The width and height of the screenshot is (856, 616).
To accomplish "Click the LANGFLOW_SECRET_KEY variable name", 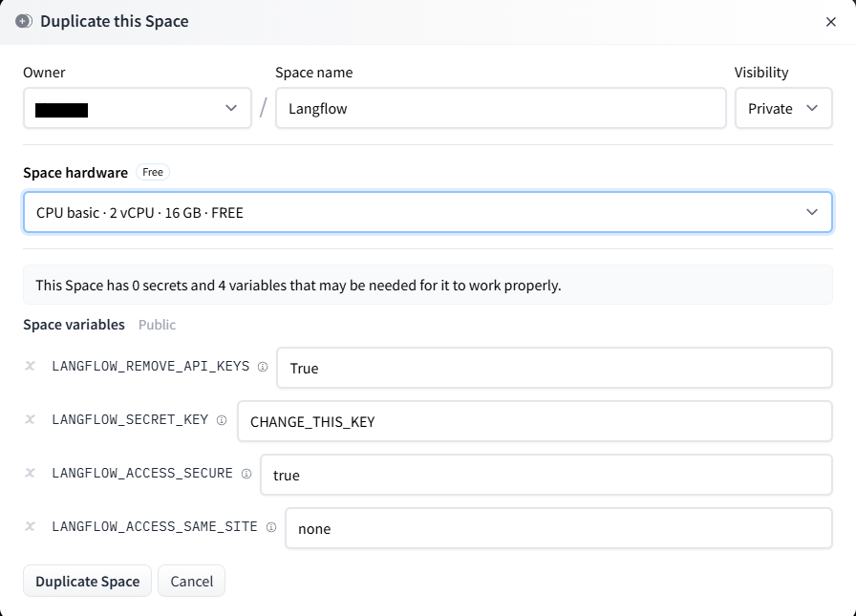I will point(130,419).
